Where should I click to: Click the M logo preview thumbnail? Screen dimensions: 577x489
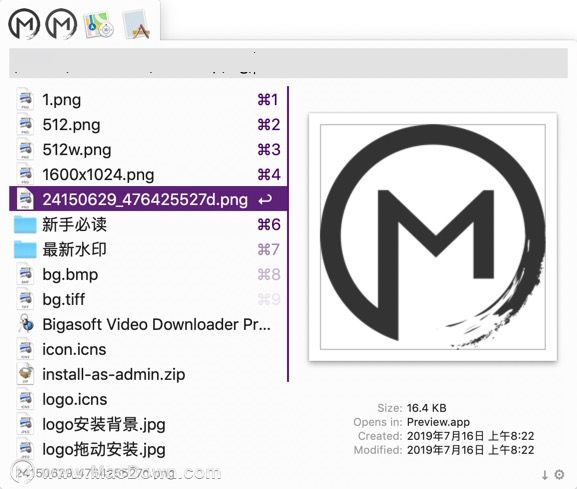[433, 237]
